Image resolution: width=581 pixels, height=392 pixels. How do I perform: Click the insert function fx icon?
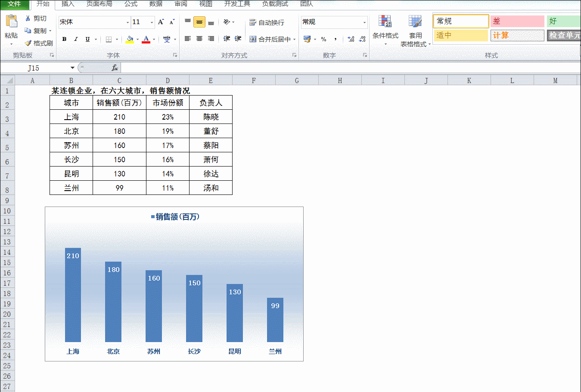coord(115,68)
